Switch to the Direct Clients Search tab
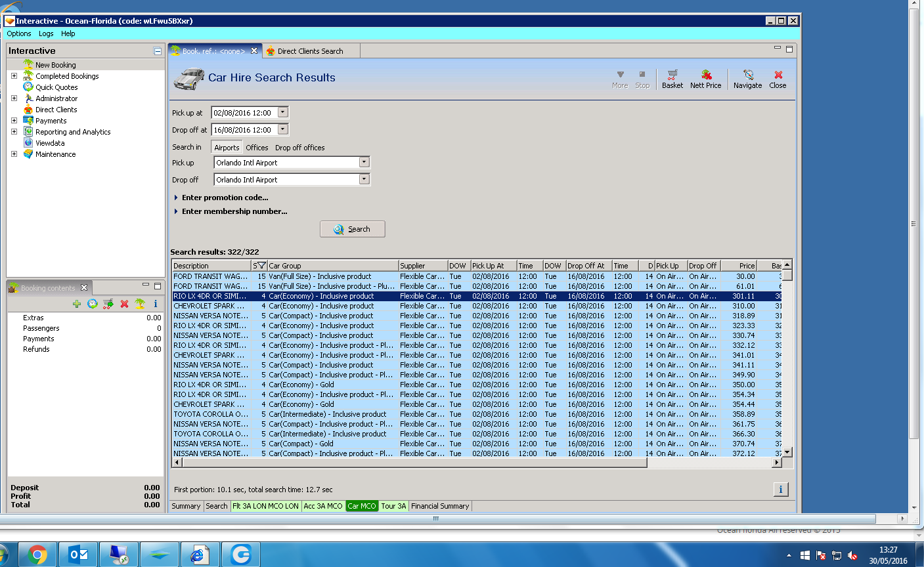This screenshot has width=924, height=567. tap(309, 51)
